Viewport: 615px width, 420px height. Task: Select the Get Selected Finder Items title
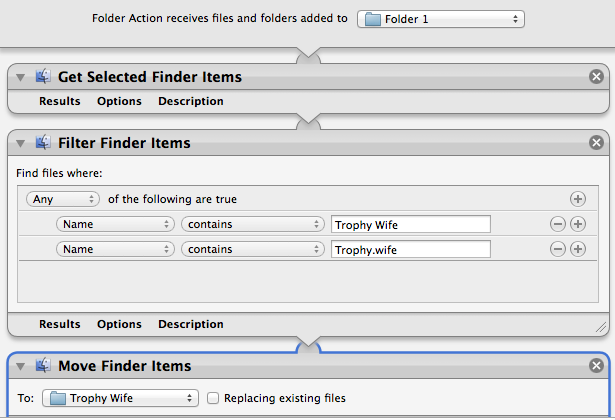click(x=150, y=76)
